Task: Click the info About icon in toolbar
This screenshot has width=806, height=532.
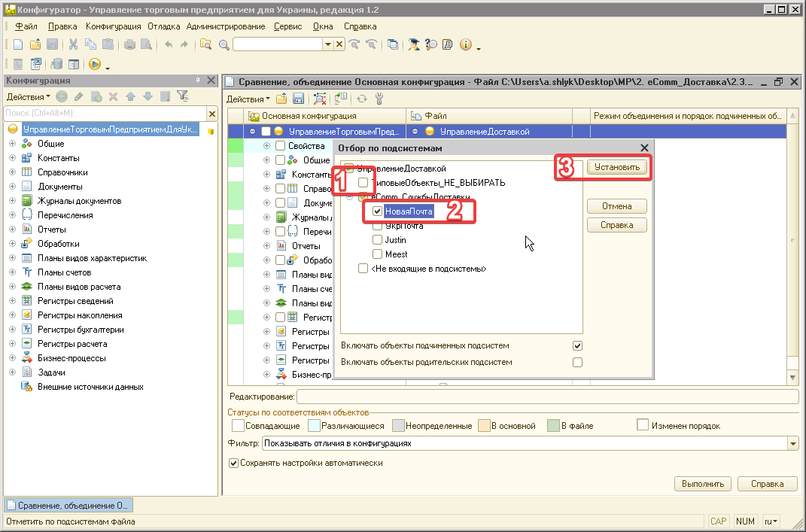Action: tap(465, 45)
